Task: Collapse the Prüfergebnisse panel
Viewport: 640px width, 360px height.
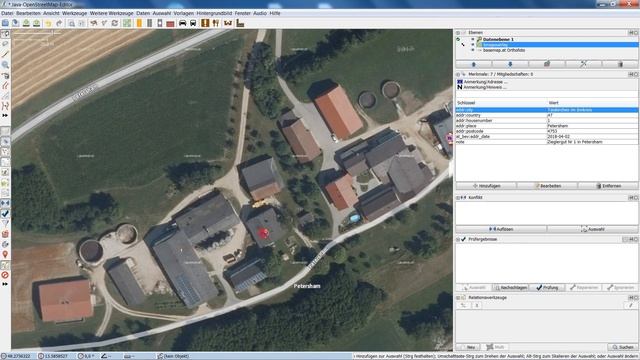Action: pyautogui.click(x=458, y=239)
